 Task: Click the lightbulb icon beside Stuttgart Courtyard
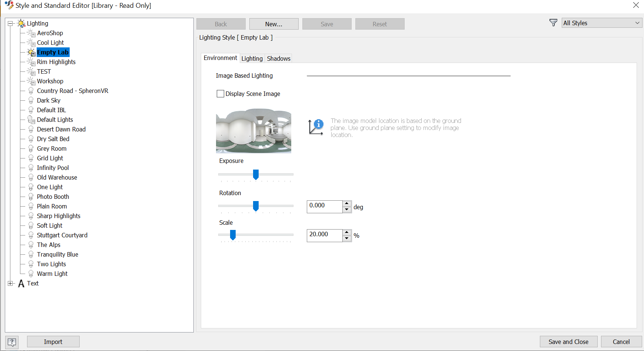[31, 235]
